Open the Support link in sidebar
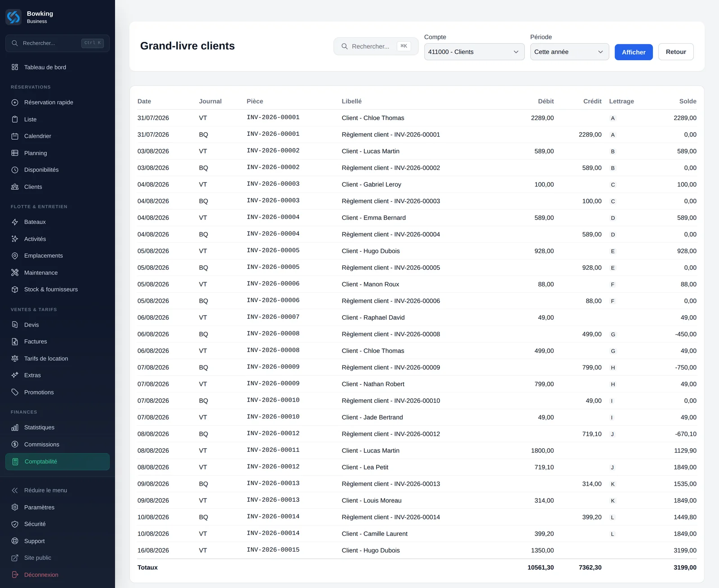This screenshot has width=719, height=588. click(58, 541)
